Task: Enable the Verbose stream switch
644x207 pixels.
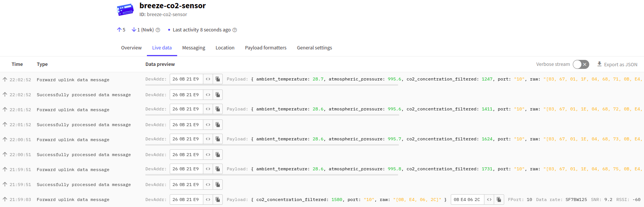Action: [x=581, y=64]
